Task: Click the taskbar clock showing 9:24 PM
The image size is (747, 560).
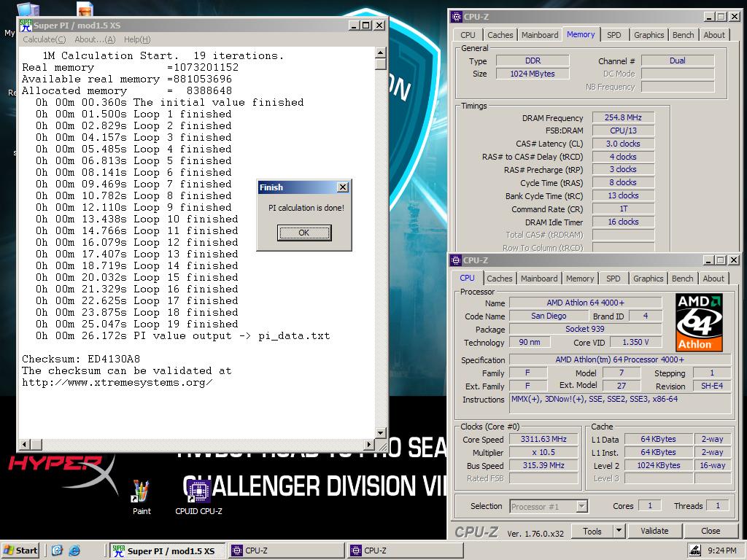Action: click(x=721, y=551)
